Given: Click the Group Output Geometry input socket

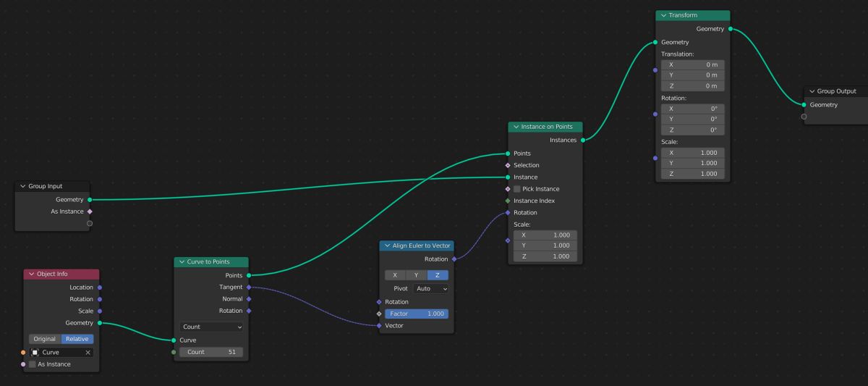Looking at the screenshot, I should 804,105.
